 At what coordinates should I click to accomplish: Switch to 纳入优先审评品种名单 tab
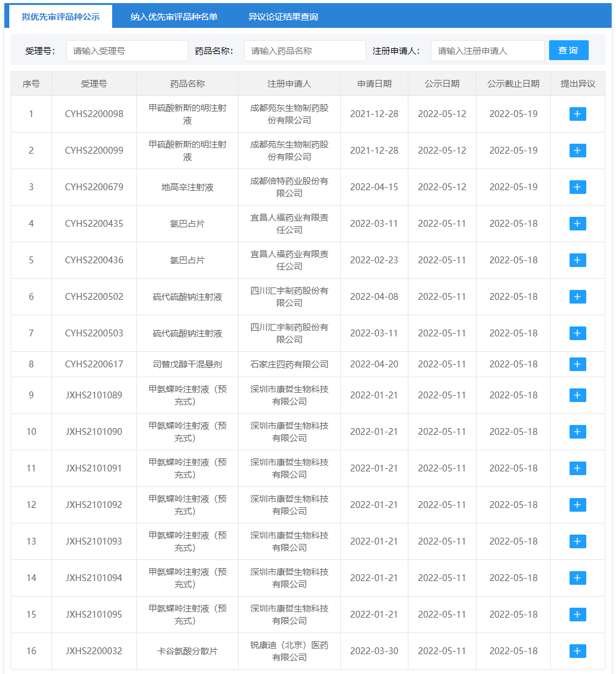[174, 17]
